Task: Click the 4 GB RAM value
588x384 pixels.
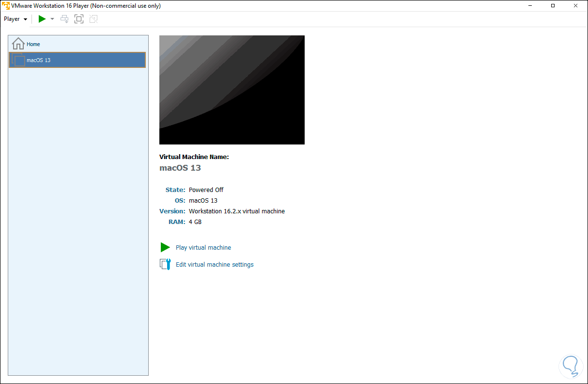Action: (195, 222)
